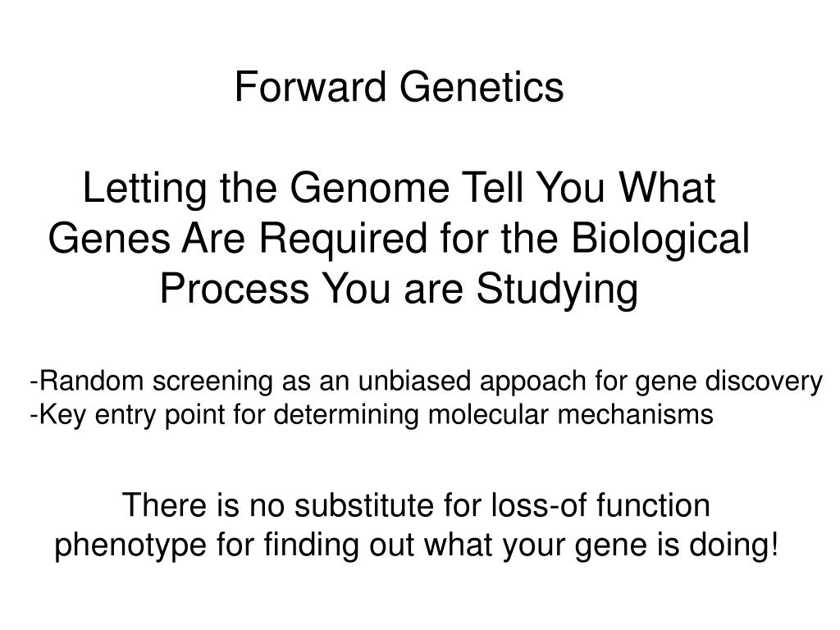Select the word "discovery" in first bullet
Viewport: 840px width, 630px height.
(764, 382)
